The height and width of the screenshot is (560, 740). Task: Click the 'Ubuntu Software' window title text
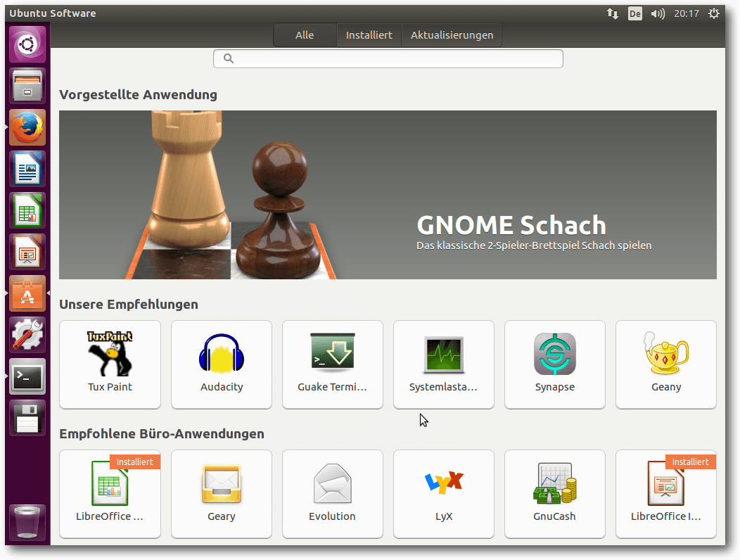pyautogui.click(x=52, y=13)
